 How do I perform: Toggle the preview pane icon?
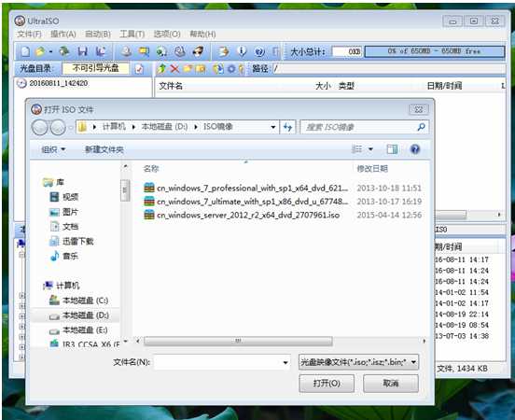tap(392, 149)
